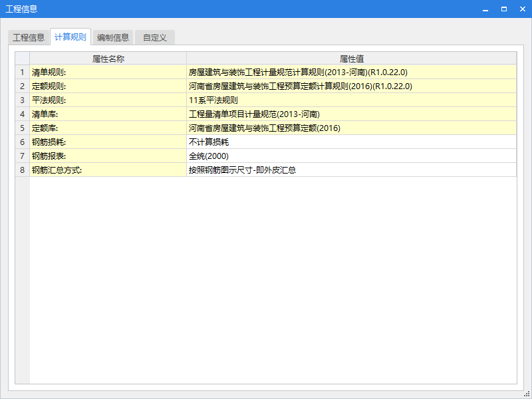Switch to the 工程信息 tab
The height and width of the screenshot is (399, 532).
[x=29, y=37]
